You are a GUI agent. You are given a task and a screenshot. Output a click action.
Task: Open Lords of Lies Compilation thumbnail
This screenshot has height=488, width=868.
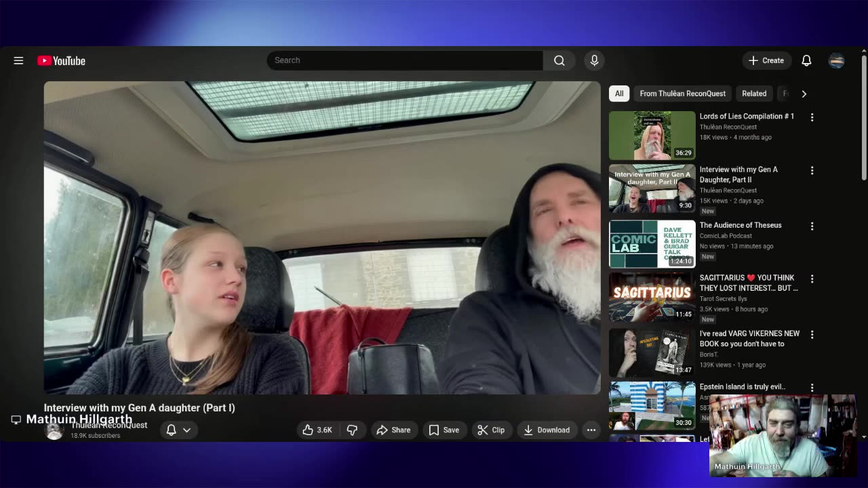pyautogui.click(x=652, y=136)
